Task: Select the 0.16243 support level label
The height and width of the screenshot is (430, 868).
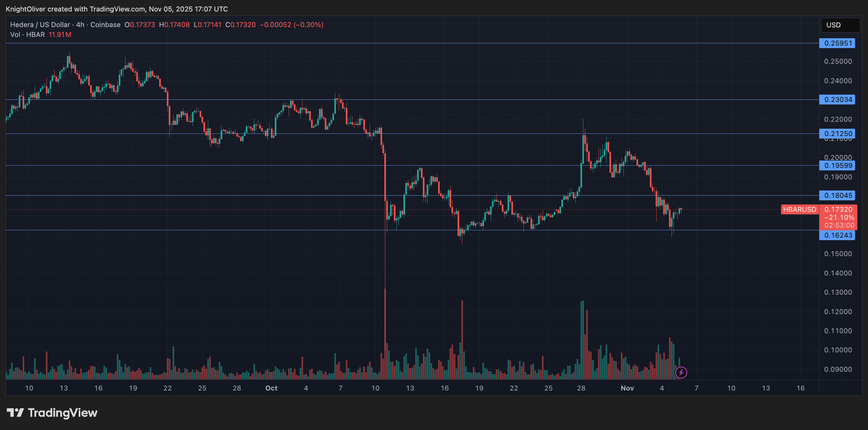Action: (x=837, y=235)
